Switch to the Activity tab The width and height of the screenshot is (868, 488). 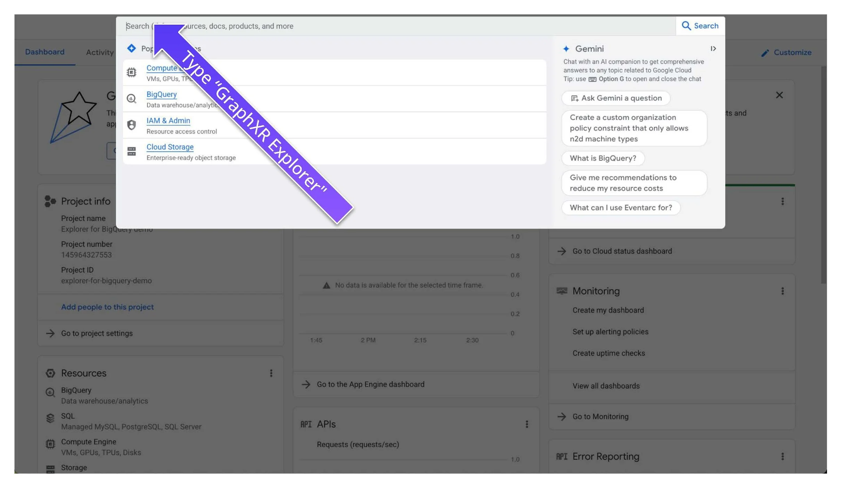(x=100, y=52)
